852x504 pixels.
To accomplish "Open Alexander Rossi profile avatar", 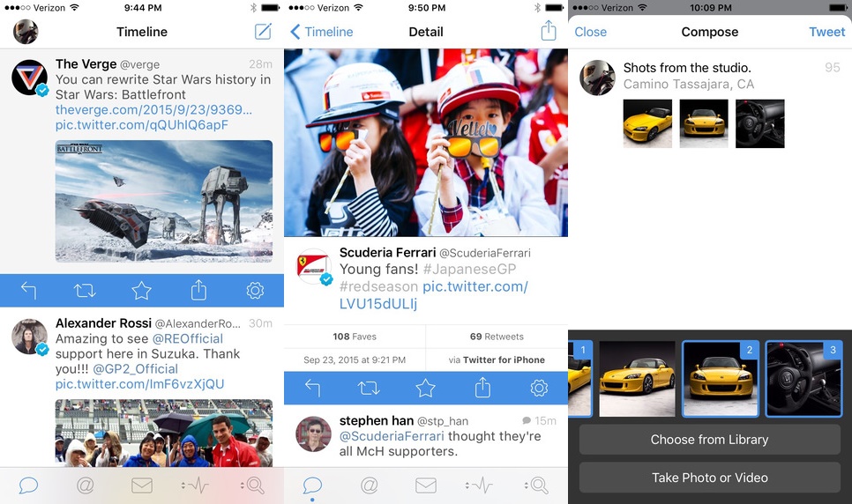I will 29,337.
